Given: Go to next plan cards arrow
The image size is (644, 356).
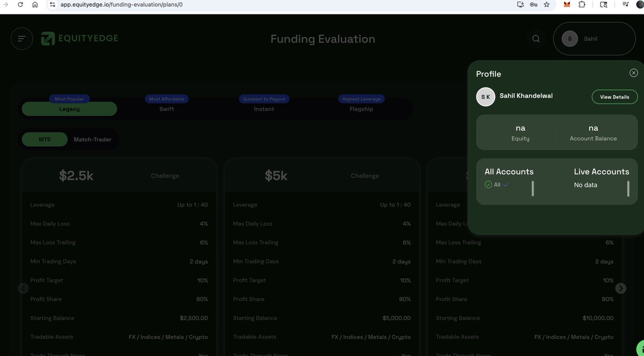Looking at the screenshot, I should 620,288.
